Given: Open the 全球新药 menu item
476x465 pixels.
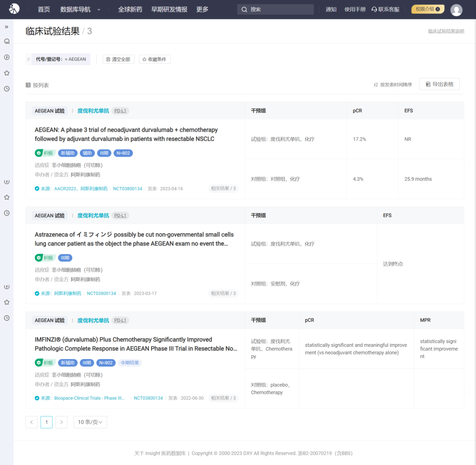Looking at the screenshot, I should pos(130,9).
